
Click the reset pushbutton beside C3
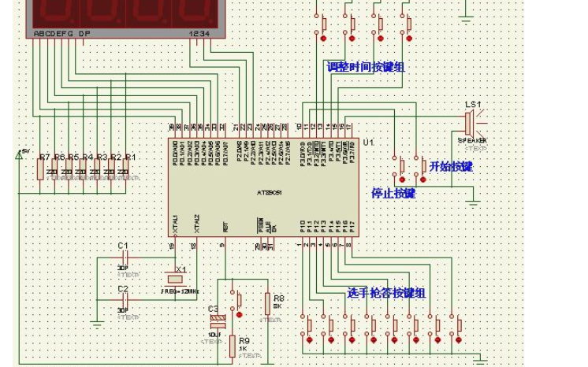(x=236, y=302)
